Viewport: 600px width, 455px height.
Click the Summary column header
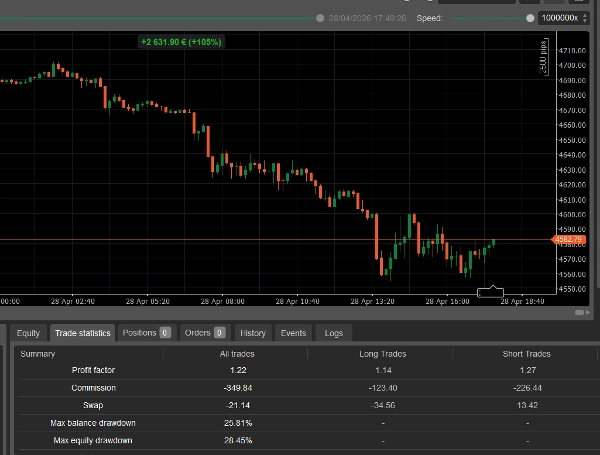38,354
